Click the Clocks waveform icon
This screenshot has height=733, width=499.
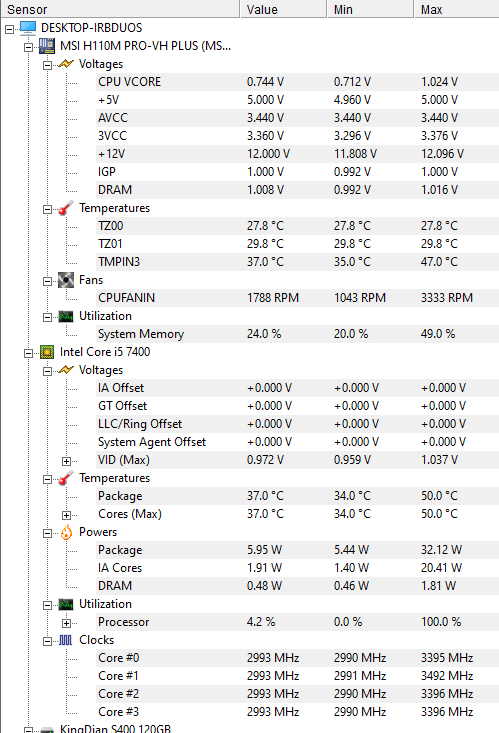coord(66,640)
